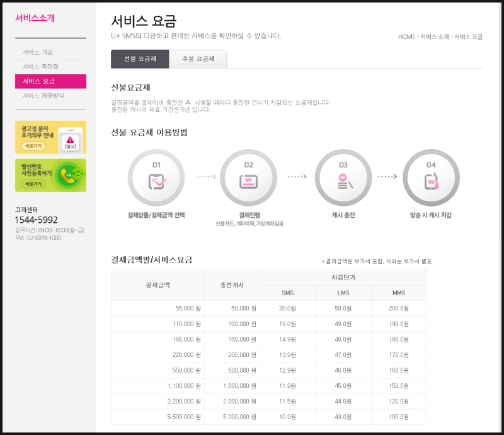Click 550,000 원 payment amount cell
This screenshot has width=504, height=435.
(157, 370)
